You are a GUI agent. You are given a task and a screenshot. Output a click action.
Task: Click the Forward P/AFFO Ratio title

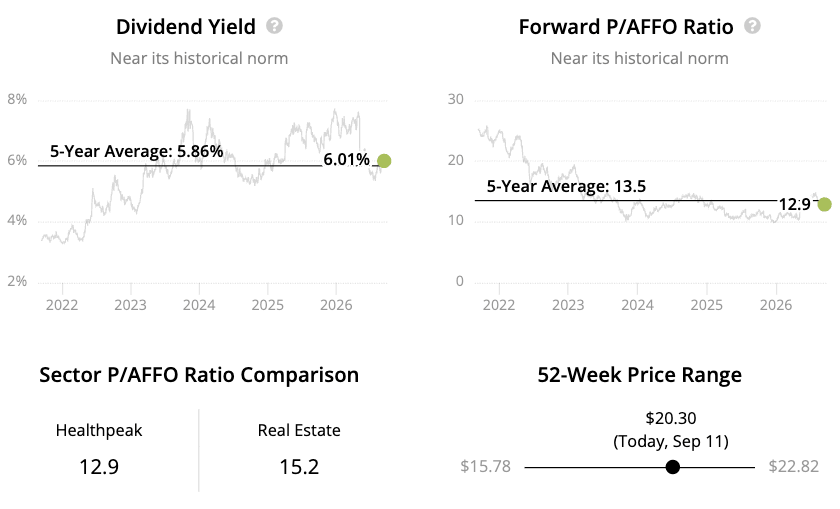click(626, 27)
